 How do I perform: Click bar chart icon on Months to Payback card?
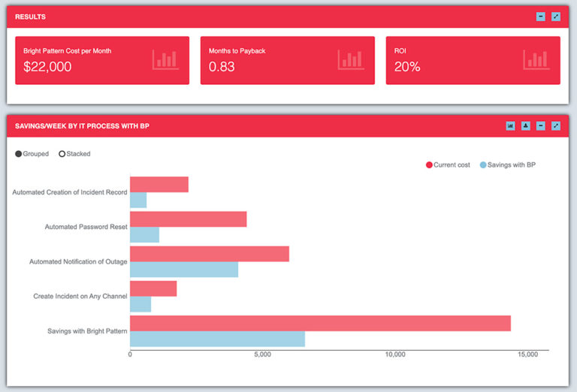[x=351, y=59]
